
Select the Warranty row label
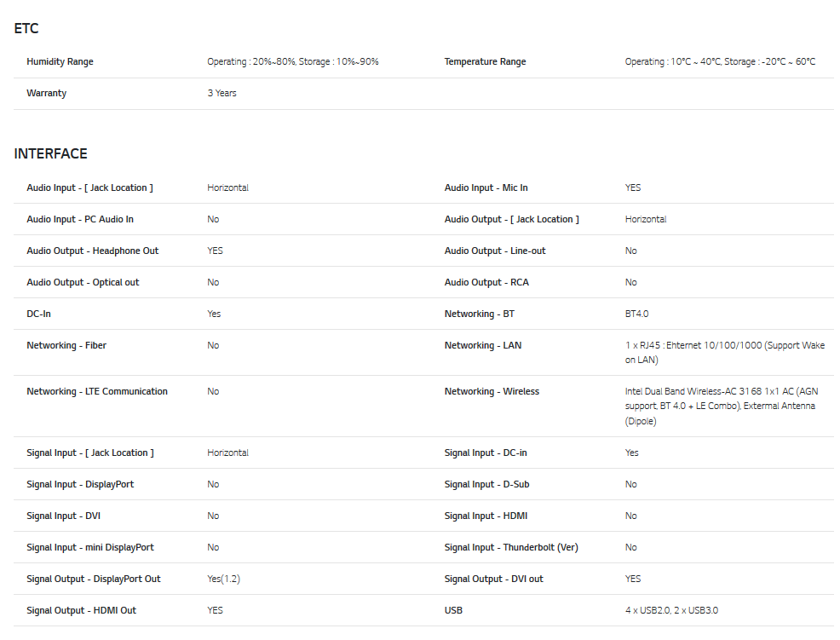(46, 93)
